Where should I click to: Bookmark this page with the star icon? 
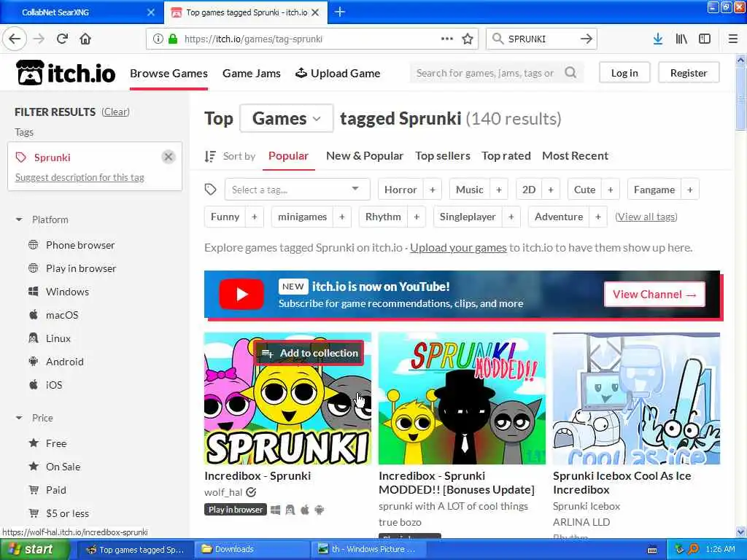pos(468,39)
